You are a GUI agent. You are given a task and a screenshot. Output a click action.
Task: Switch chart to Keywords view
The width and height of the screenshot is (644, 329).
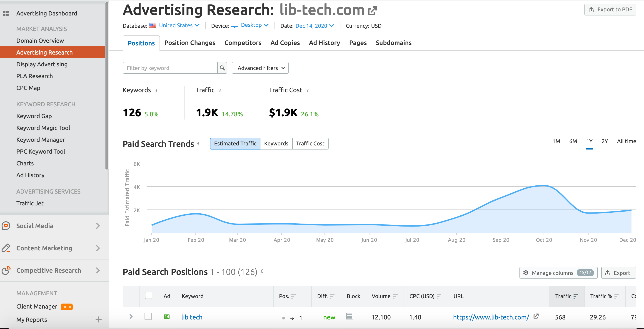[276, 144]
